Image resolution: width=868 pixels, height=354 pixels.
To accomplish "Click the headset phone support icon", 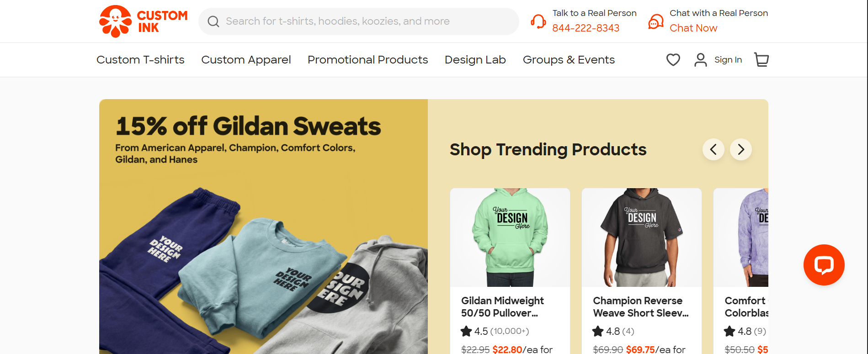I will [539, 21].
